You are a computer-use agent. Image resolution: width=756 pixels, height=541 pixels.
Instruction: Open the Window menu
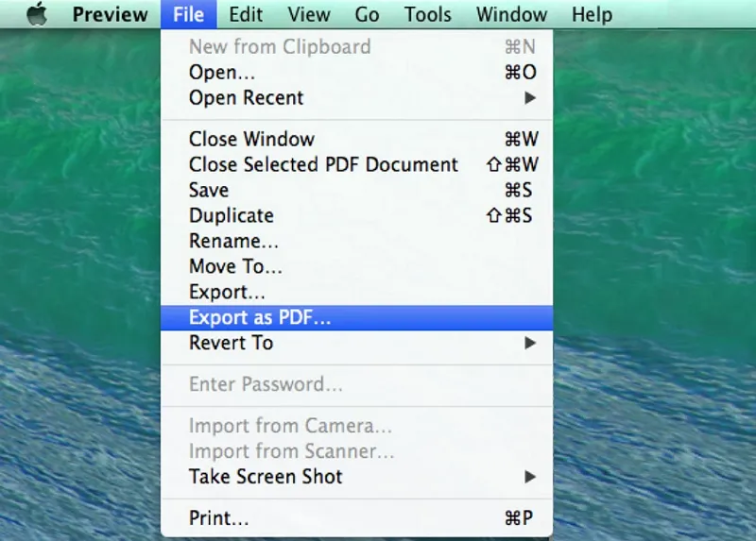point(511,14)
